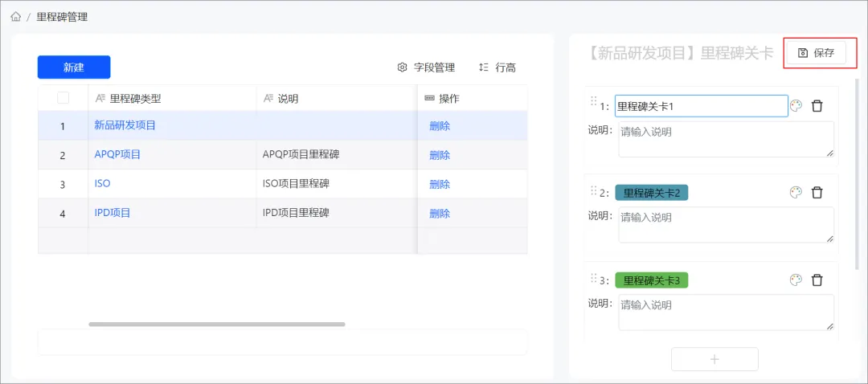Click the 说明 column header
This screenshot has width=868, height=384.
337,99
